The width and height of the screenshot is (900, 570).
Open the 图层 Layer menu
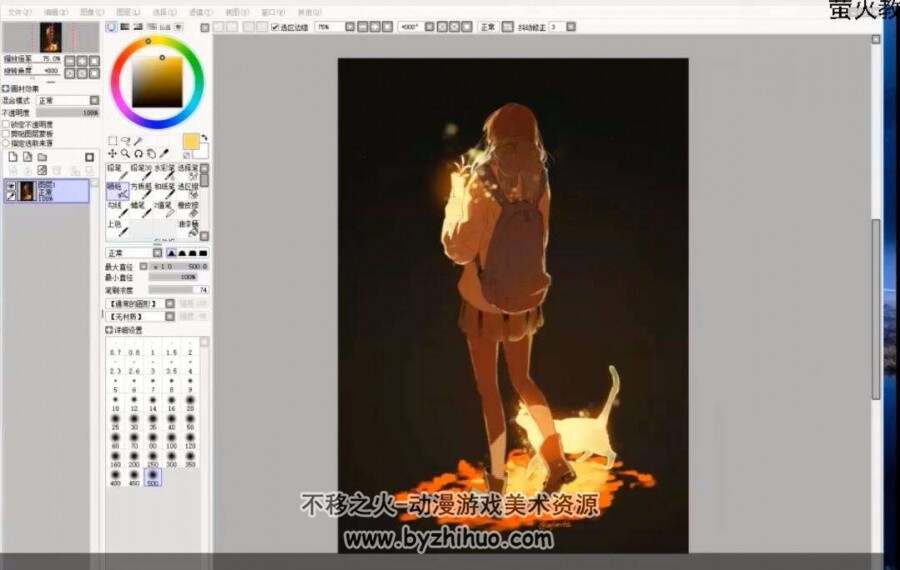click(128, 12)
